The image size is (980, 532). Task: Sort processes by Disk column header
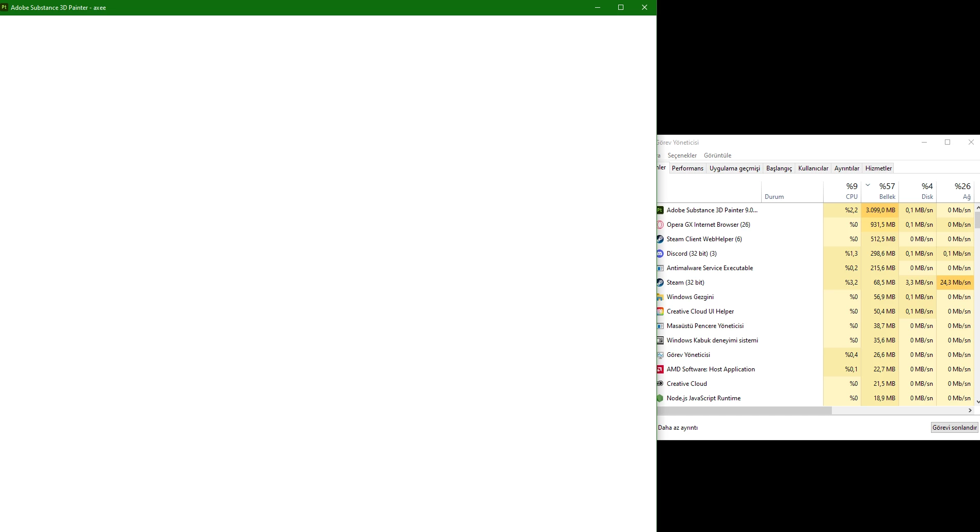pos(918,191)
